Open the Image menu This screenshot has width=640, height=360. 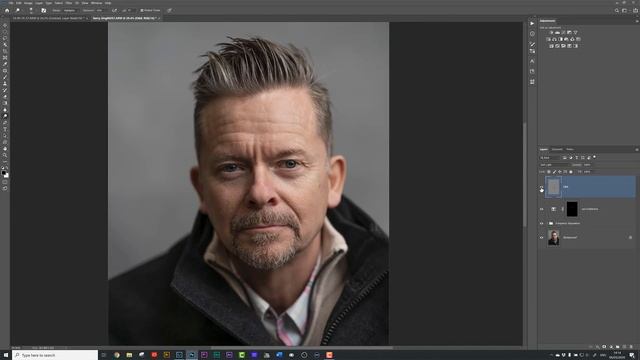tap(28, 3)
